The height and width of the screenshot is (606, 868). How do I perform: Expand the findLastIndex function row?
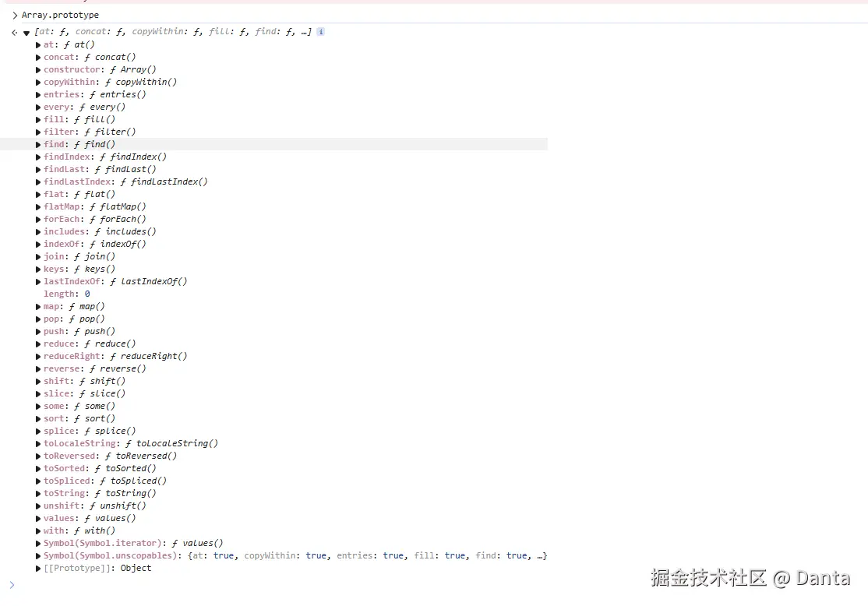pyautogui.click(x=38, y=182)
